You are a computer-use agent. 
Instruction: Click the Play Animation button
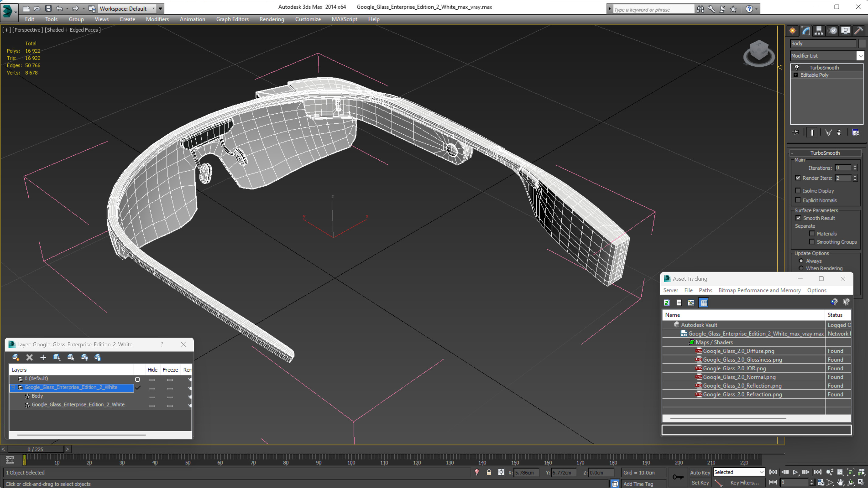click(x=795, y=472)
